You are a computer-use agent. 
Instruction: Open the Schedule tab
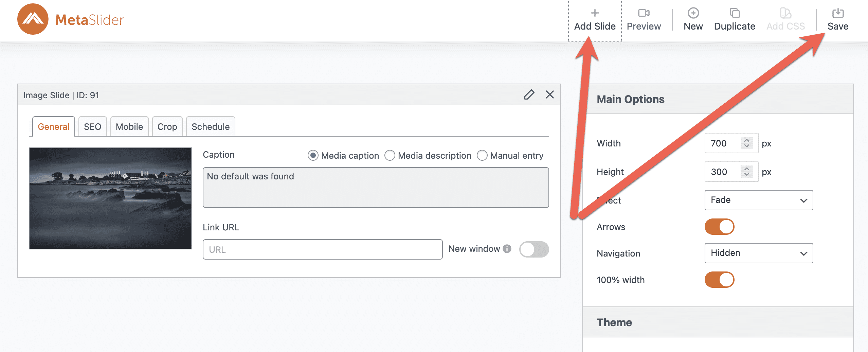[210, 127]
